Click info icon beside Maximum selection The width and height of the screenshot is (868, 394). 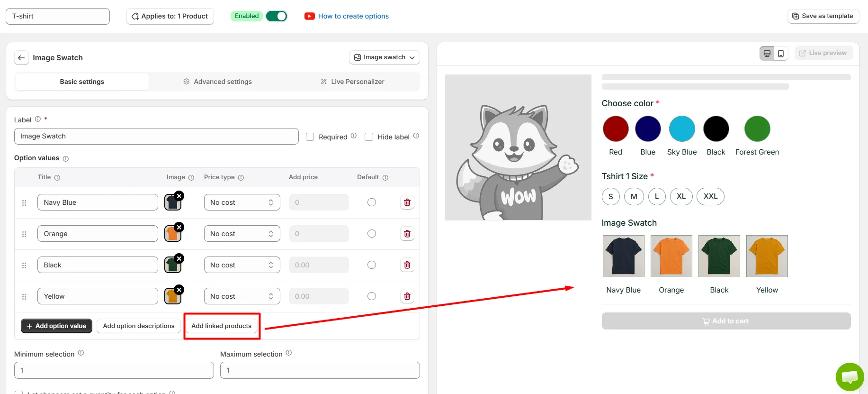pyautogui.click(x=289, y=353)
